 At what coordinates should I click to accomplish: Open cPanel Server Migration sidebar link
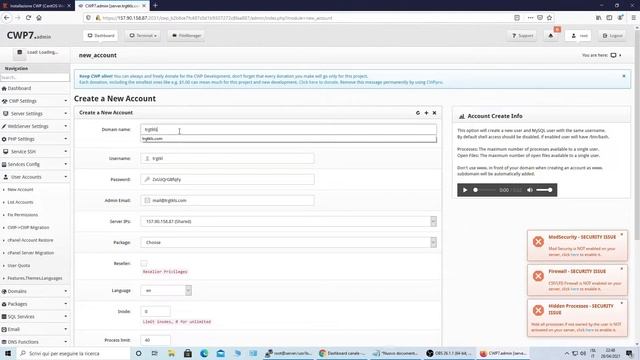(31, 253)
